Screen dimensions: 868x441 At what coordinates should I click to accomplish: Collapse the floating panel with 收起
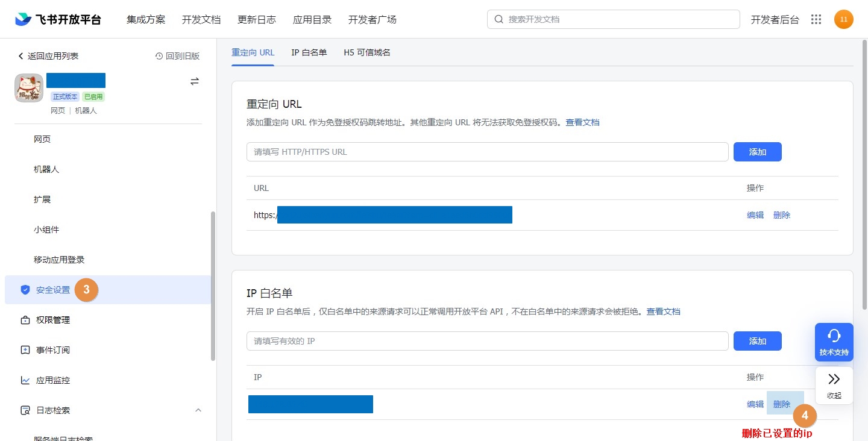(834, 385)
